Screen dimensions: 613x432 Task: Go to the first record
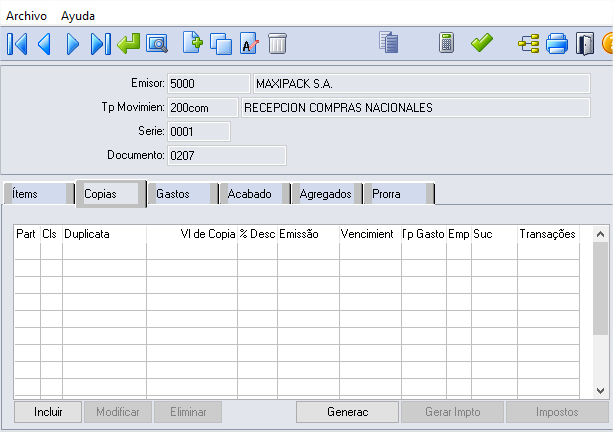click(17, 43)
